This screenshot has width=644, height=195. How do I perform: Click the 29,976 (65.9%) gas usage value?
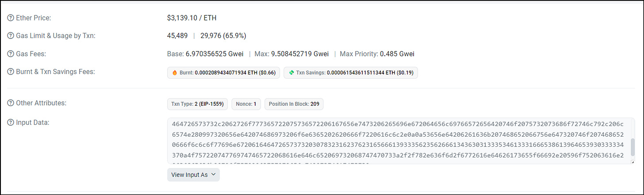(x=223, y=36)
